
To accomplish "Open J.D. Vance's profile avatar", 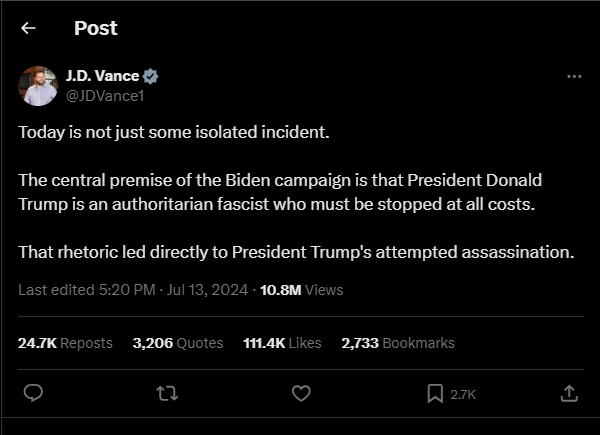I will tap(38, 86).
